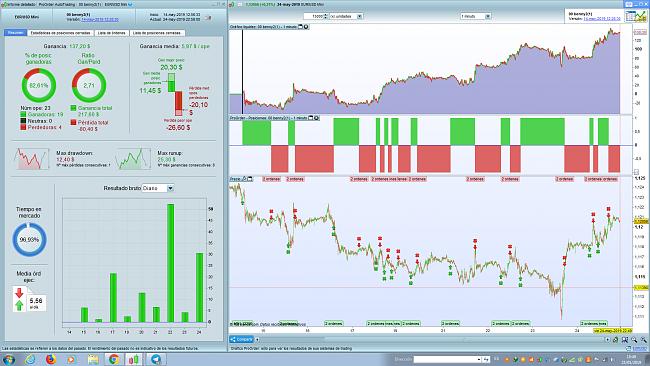
Task: Click the Neutras: 0 legend text
Action: click(x=40, y=121)
